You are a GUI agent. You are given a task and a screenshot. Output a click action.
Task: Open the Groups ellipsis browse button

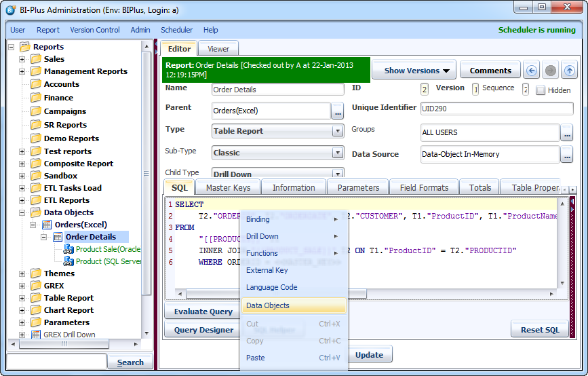(x=567, y=133)
